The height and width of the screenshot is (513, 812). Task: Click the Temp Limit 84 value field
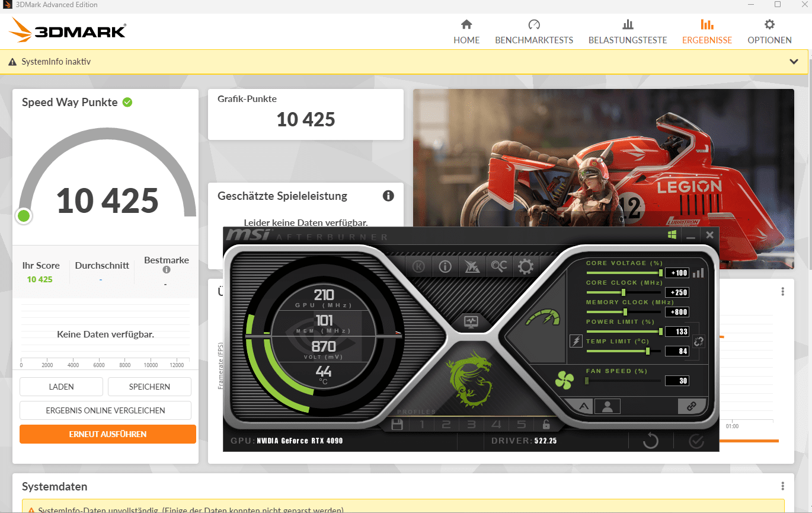coord(677,351)
